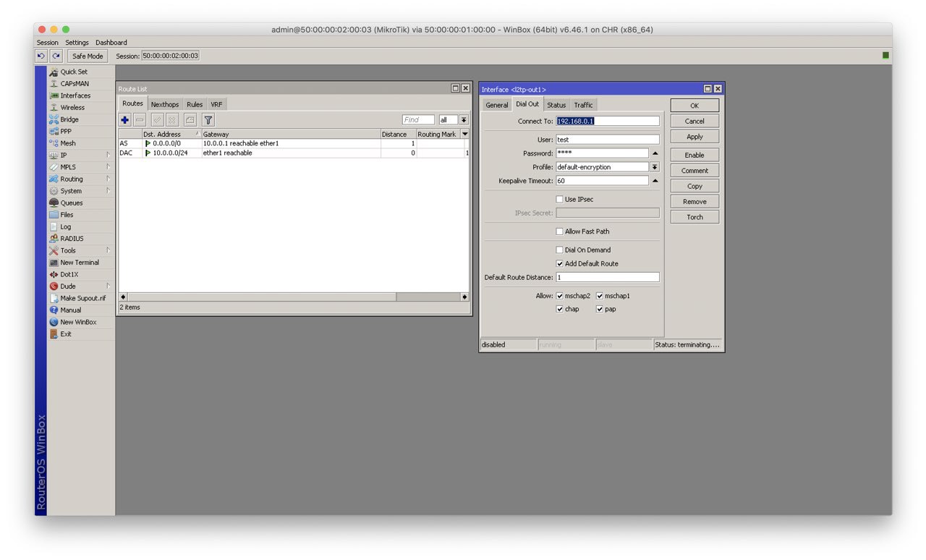Click Enable button for l2tp-out1

694,156
